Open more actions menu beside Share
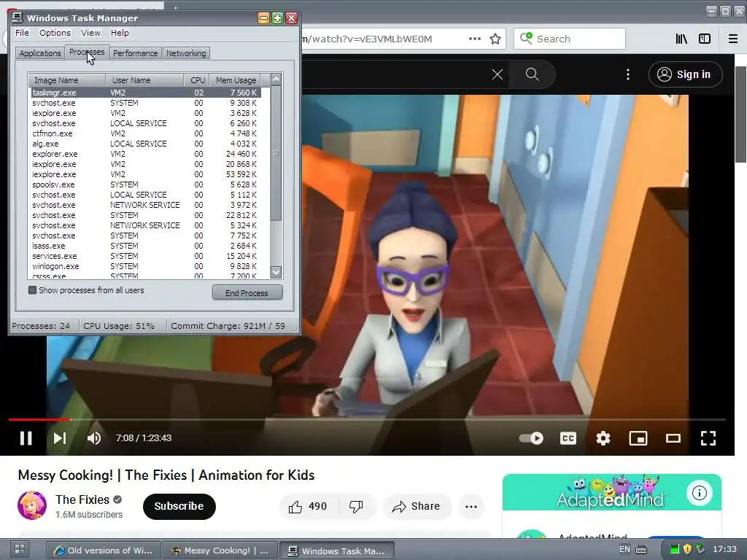Screen dimensions: 747x560 pos(471,507)
